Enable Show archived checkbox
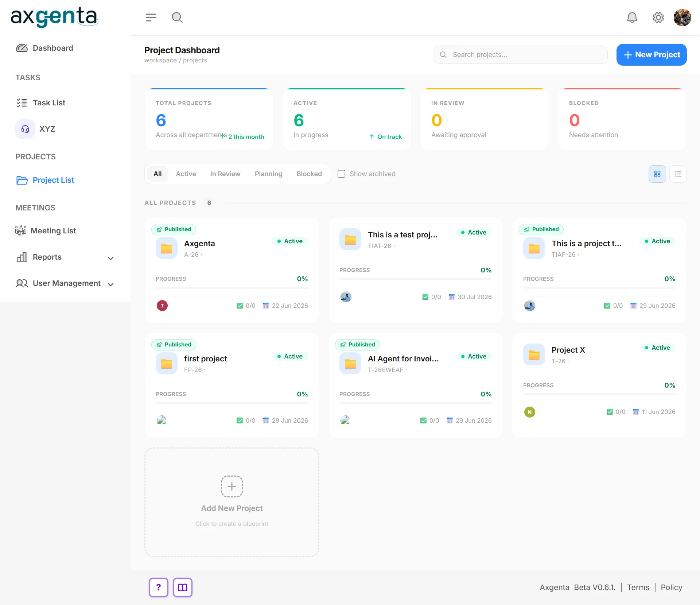700x605 pixels. 341,174
